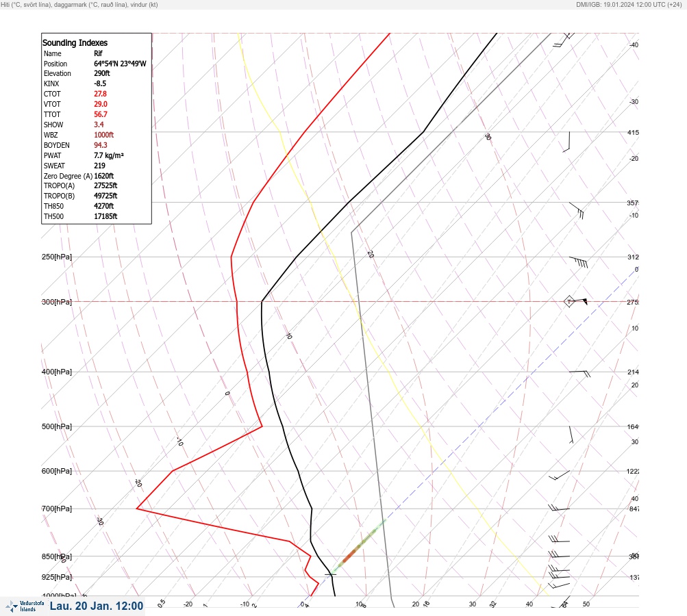Image resolution: width=687 pixels, height=616 pixels.
Task: Click the TROPO(B) value 49725ft
Action: (x=105, y=196)
